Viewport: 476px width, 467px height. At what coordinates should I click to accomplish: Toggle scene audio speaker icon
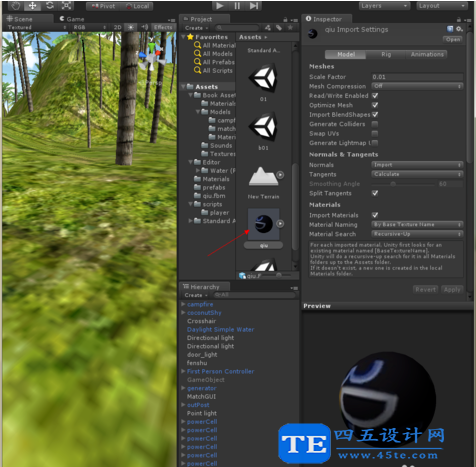[144, 27]
